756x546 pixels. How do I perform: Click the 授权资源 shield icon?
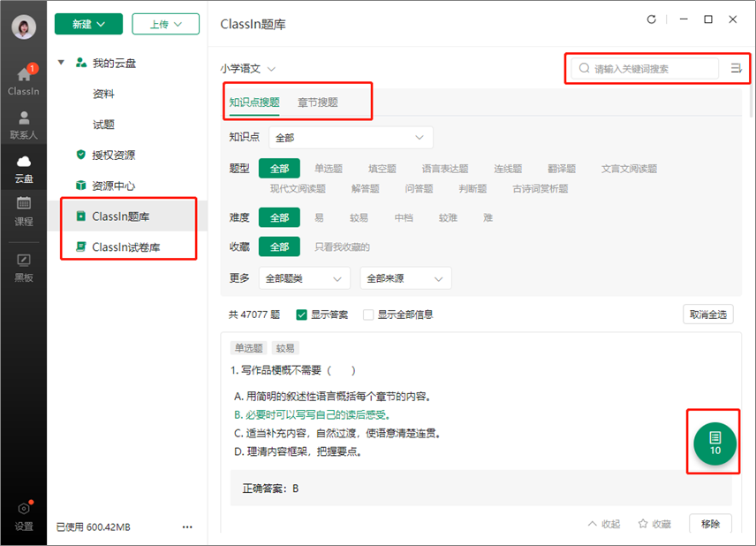pos(81,155)
